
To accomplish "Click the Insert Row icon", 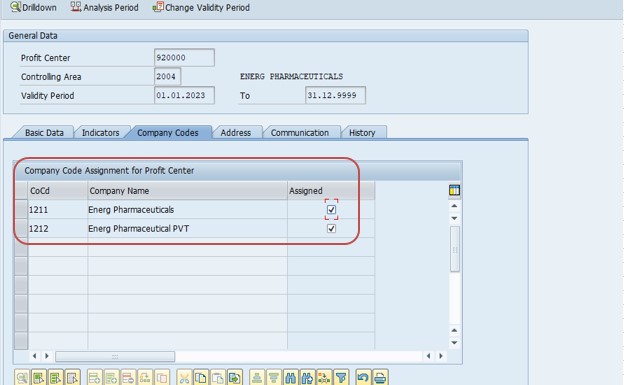I will pos(111,377).
